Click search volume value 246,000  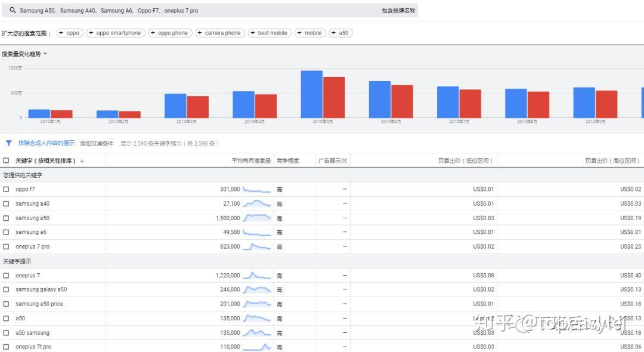pos(230,289)
